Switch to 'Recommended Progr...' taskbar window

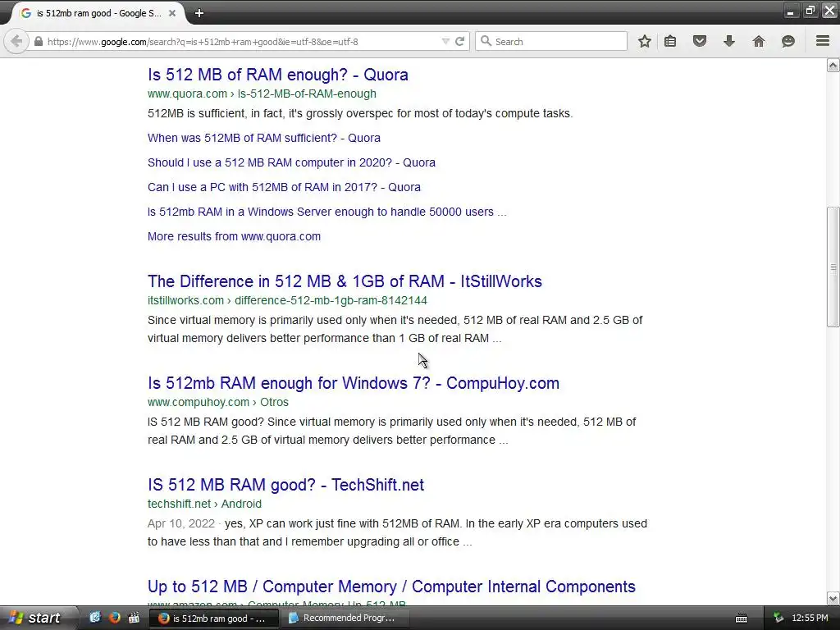(x=346, y=619)
